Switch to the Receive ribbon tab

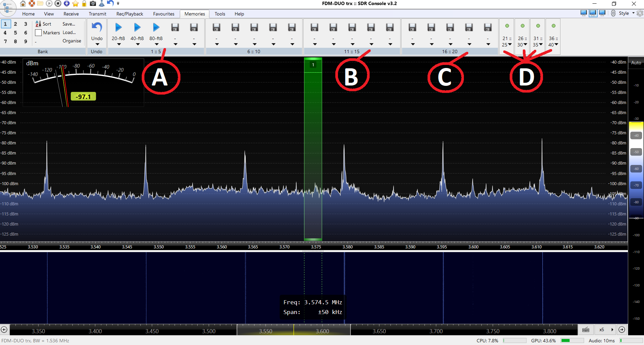(71, 14)
